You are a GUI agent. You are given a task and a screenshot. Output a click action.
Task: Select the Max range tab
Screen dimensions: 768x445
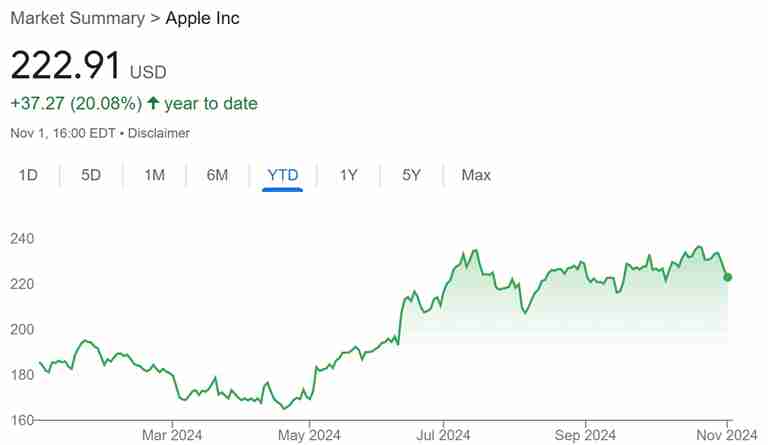tap(476, 175)
